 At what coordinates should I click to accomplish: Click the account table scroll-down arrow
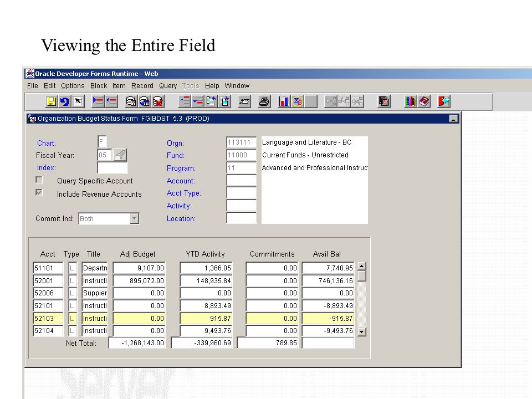pyautogui.click(x=362, y=332)
